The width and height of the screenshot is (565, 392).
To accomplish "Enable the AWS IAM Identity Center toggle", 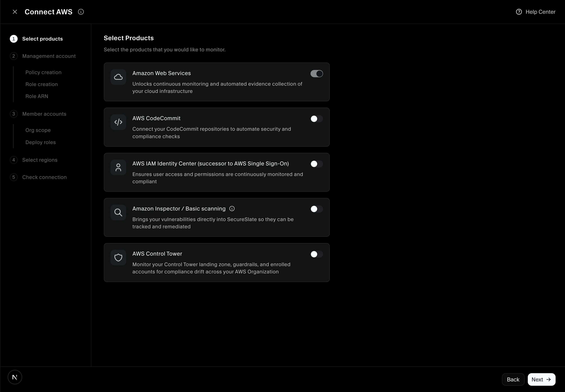I will click(317, 164).
